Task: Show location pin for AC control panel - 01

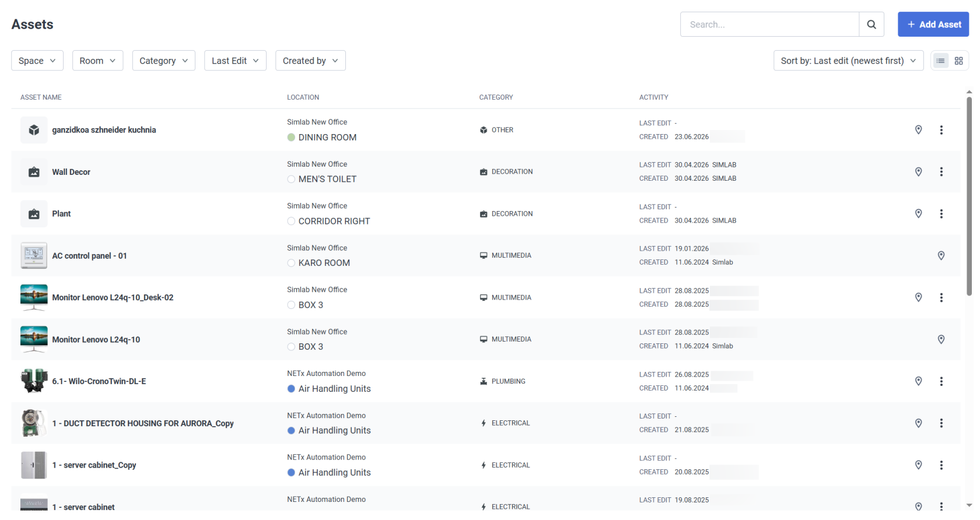Action: [941, 256]
